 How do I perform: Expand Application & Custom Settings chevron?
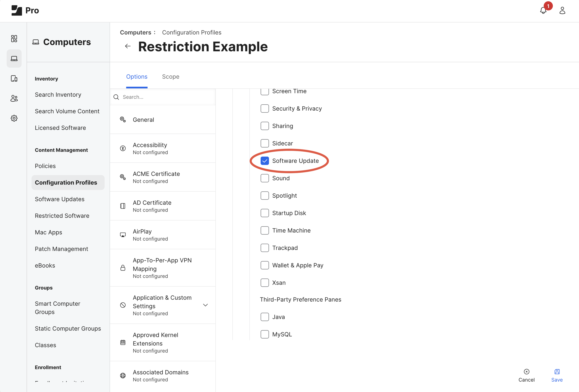205,305
